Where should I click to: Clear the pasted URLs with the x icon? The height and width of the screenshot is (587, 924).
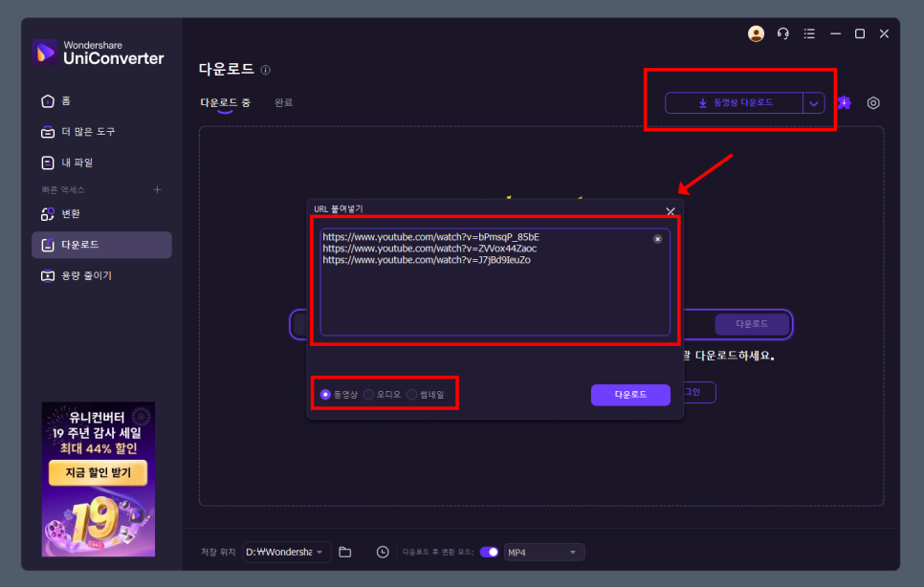(658, 239)
